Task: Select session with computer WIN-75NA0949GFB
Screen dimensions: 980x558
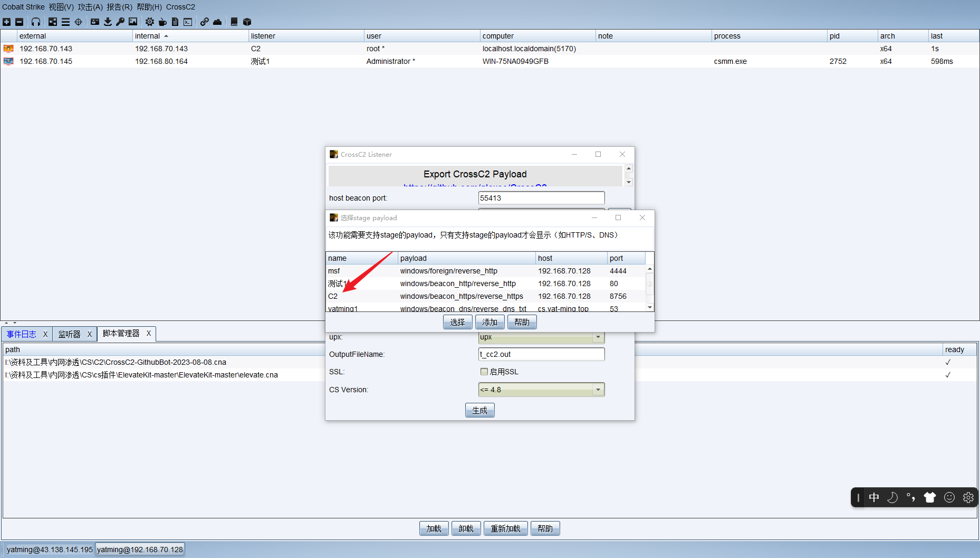Action: coord(489,61)
